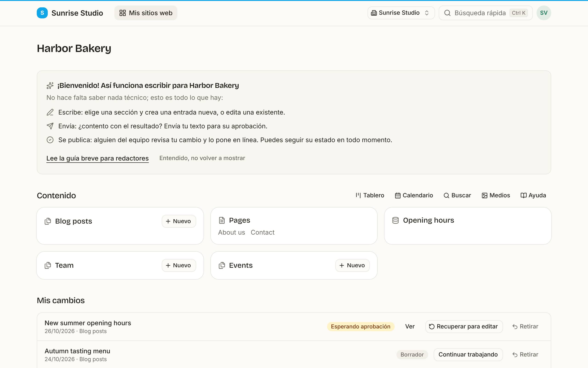
Task: Open the SV user avatar menu
Action: tap(544, 13)
